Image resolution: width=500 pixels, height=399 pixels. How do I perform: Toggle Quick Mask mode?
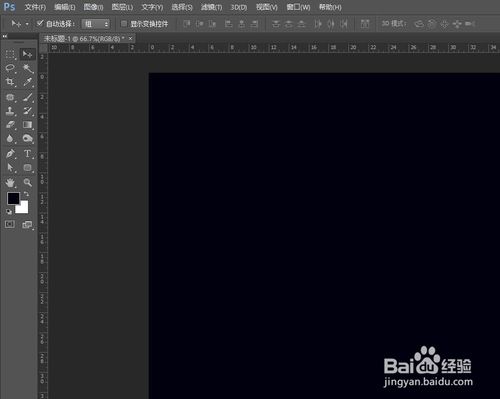(x=10, y=224)
